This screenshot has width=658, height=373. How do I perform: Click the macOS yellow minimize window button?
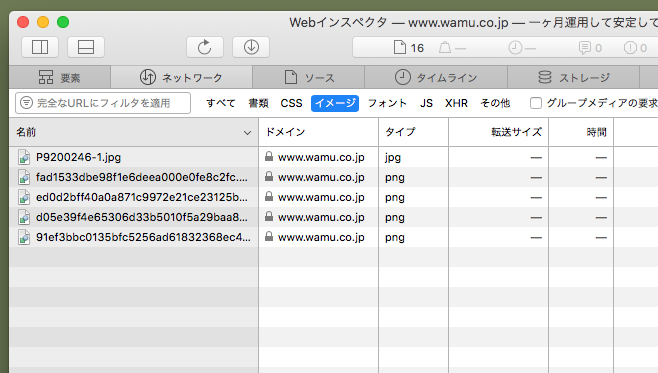(x=43, y=22)
